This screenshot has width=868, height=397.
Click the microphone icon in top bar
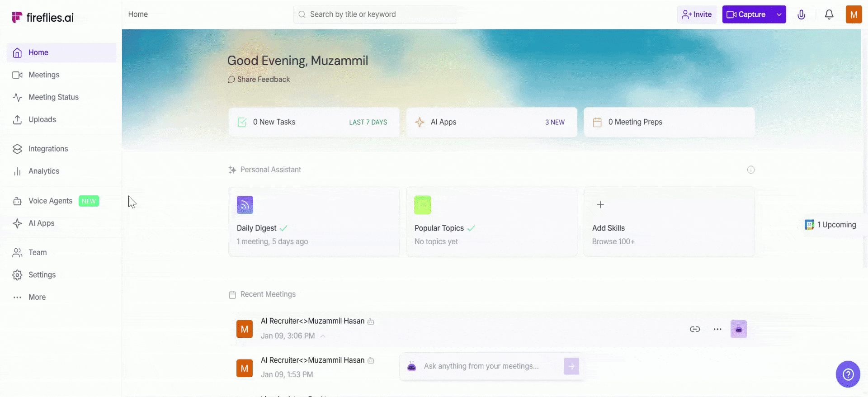801,14
